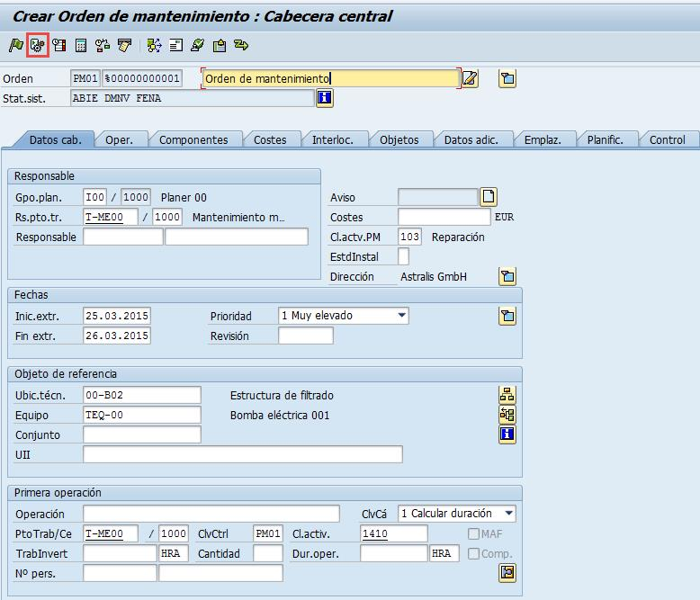Click the Cl.activ. field with 1410
Viewport: 700px width, 600px height.
pyautogui.click(x=394, y=533)
